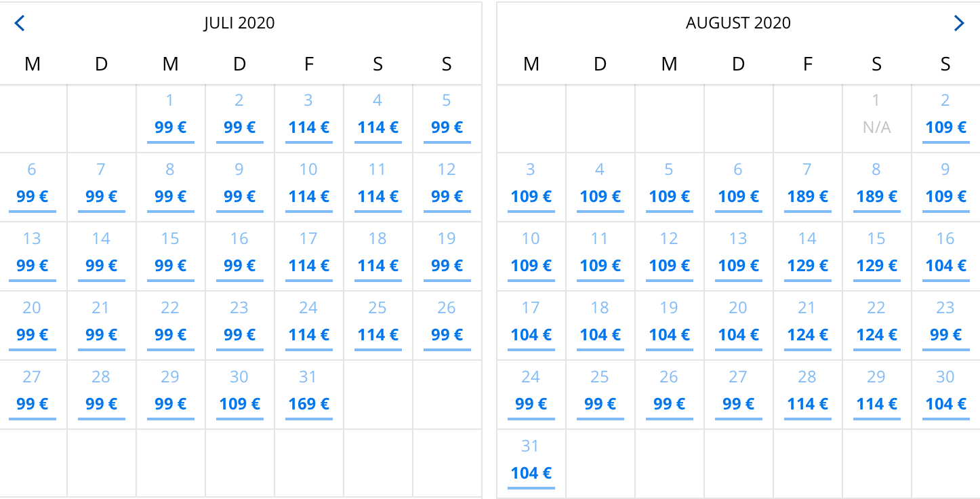This screenshot has height=499, width=980.
Task: Choose August 7 at 189 €
Action: coord(807,188)
